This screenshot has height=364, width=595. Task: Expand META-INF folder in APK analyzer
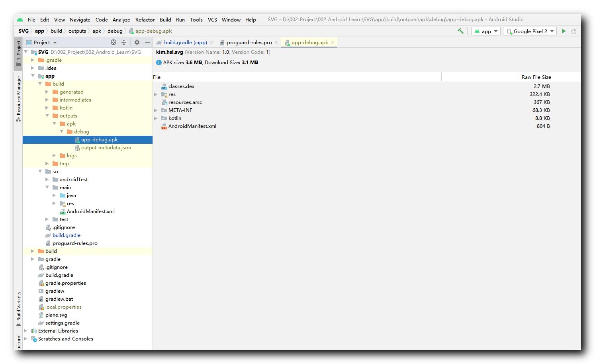[x=156, y=110]
